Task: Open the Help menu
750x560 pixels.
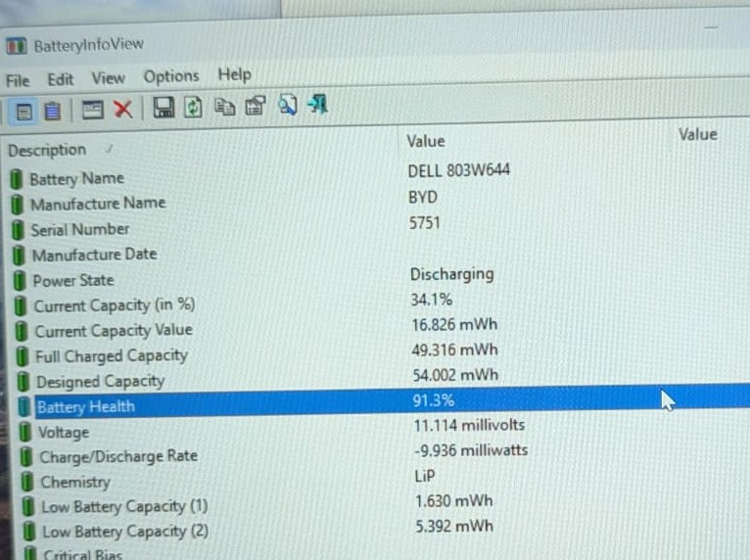Action: pyautogui.click(x=234, y=74)
